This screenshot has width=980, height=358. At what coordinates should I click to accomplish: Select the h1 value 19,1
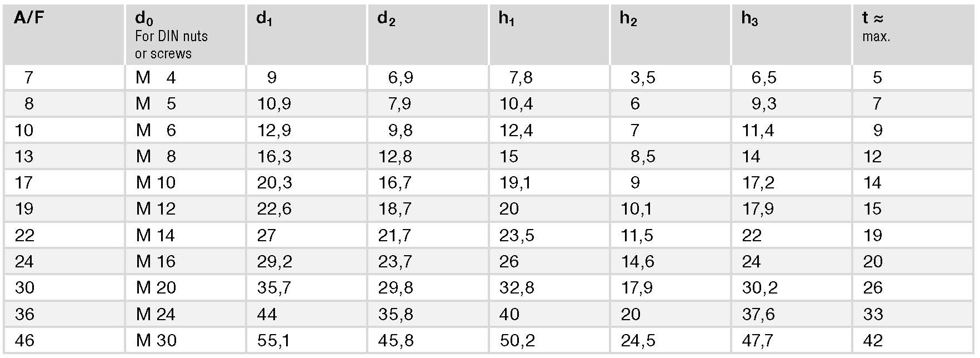pos(515,182)
